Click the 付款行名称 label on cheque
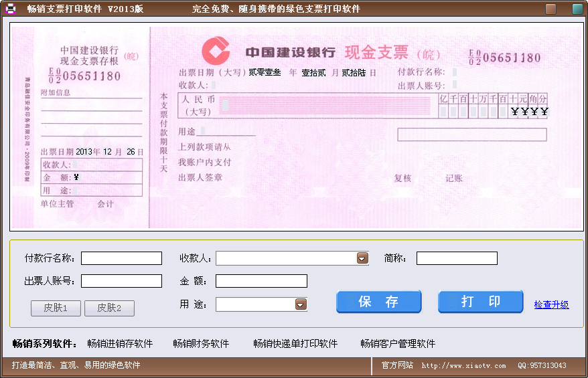 [x=421, y=72]
